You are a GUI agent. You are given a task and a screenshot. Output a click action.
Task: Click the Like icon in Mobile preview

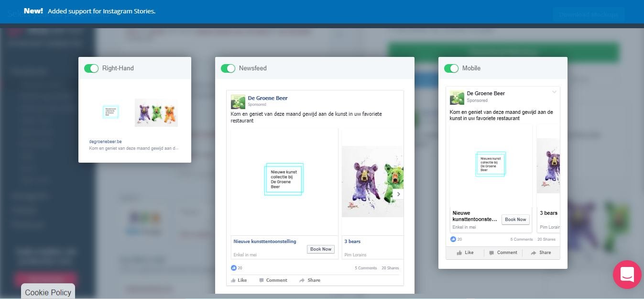(x=459, y=253)
